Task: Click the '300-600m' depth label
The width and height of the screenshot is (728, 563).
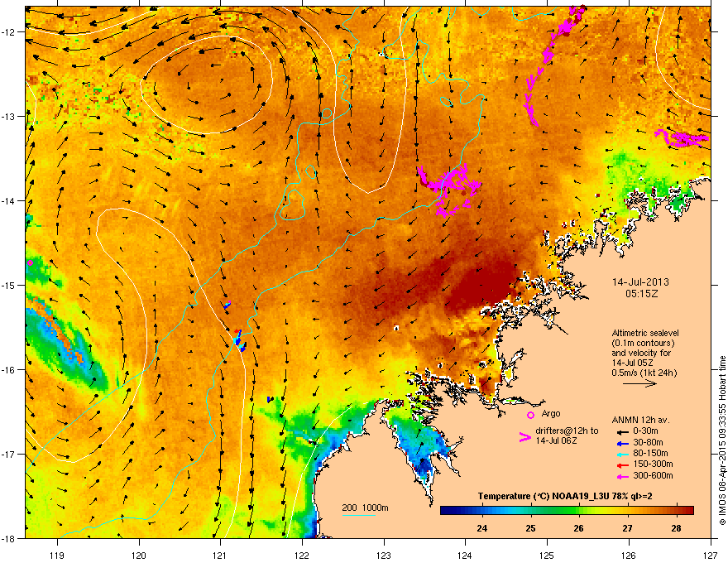Action: click(x=653, y=476)
